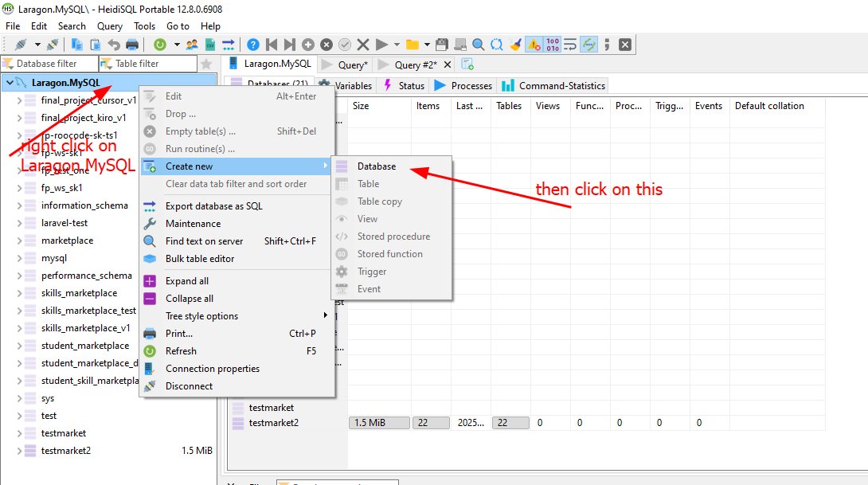
Task: Click the cancel editing X icon
Action: tap(363, 45)
